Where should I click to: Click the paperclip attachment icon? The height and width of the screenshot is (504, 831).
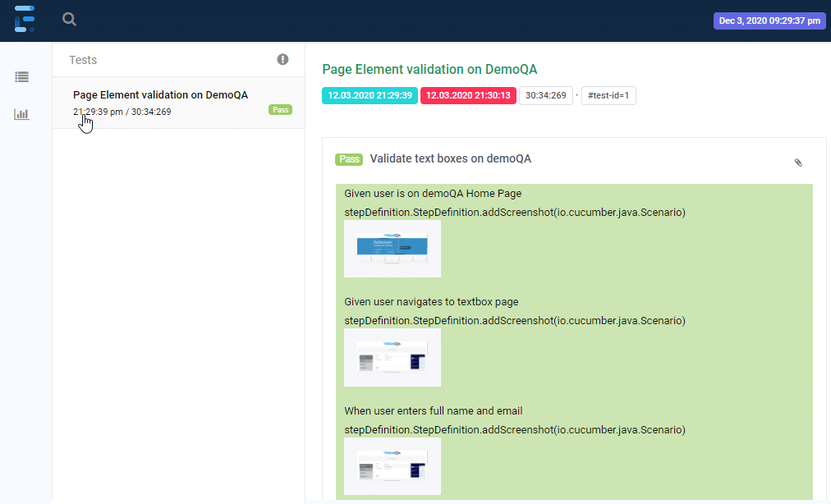click(797, 163)
